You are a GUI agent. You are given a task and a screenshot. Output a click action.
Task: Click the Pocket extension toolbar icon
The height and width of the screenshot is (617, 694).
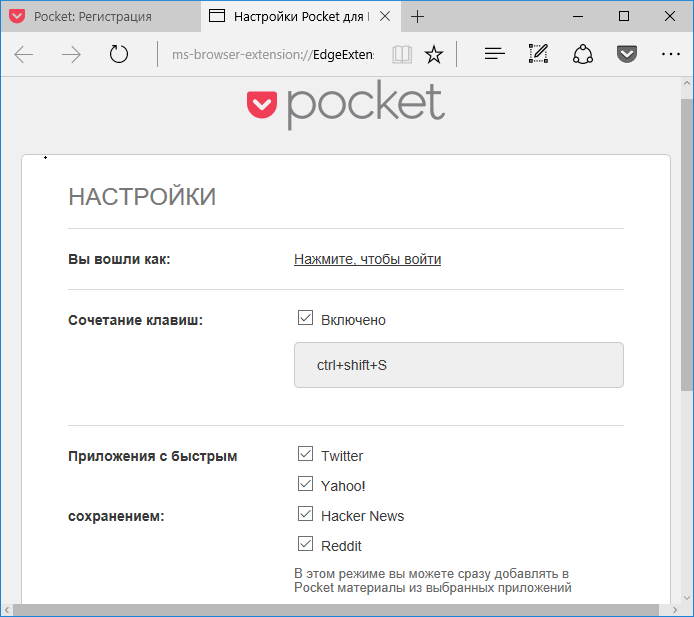point(627,54)
